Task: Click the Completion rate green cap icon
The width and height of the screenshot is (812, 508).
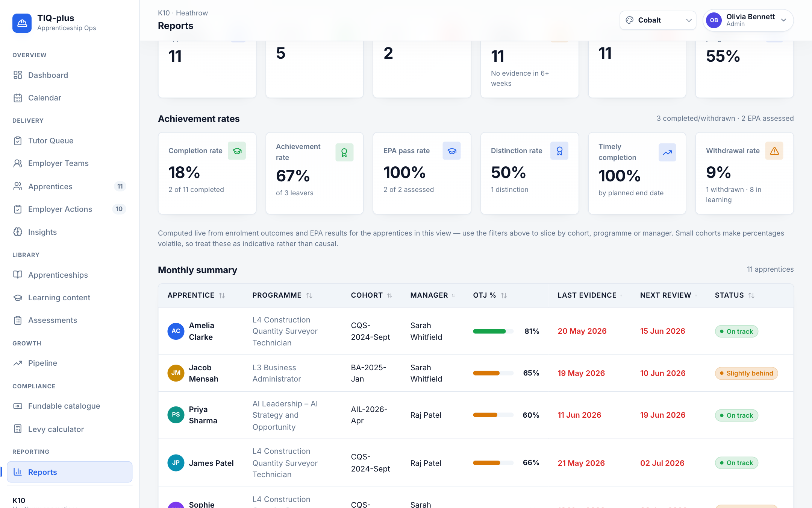Action: point(237,151)
